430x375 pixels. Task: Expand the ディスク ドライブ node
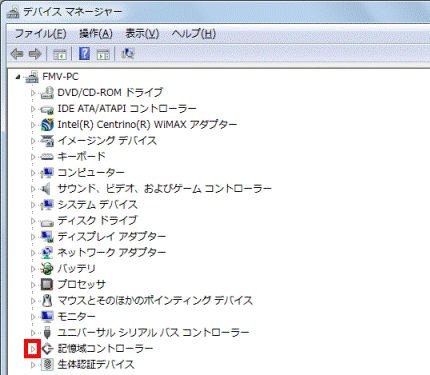tap(33, 221)
